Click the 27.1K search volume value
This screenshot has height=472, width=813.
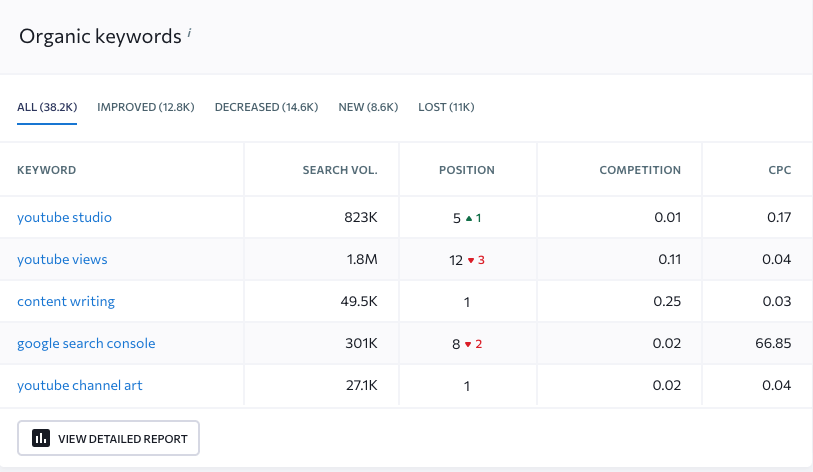pyautogui.click(x=361, y=385)
